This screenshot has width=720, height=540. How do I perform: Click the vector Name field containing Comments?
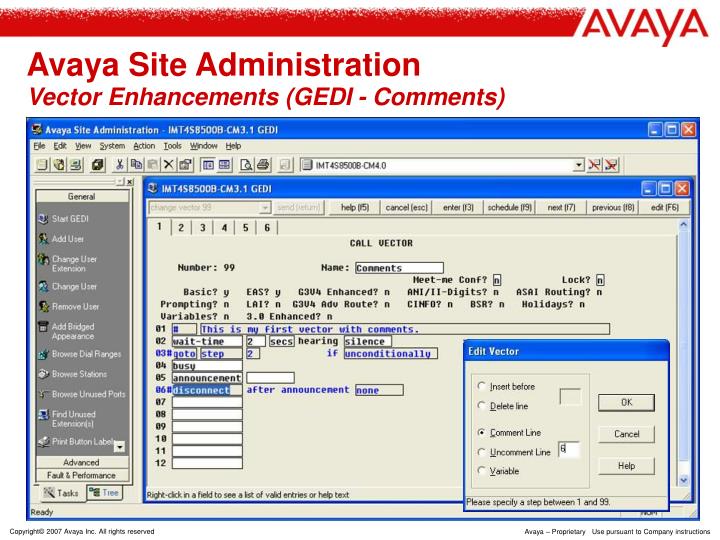(x=399, y=268)
